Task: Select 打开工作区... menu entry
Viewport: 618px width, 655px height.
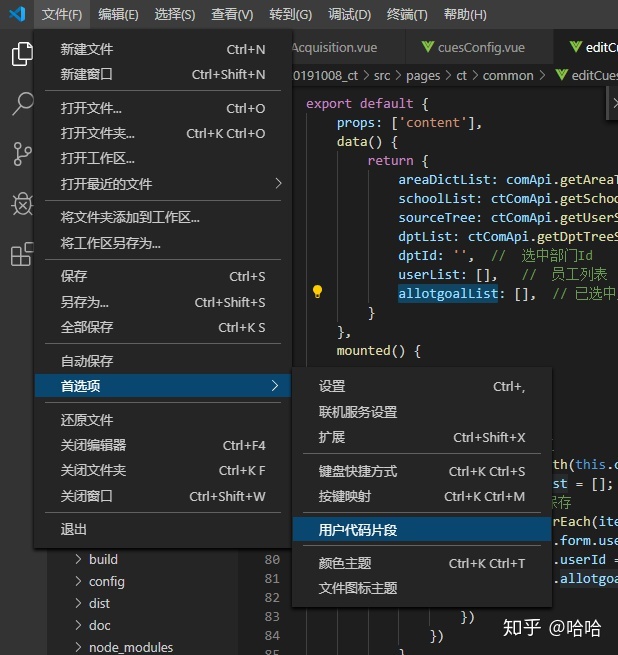Action: [163, 158]
